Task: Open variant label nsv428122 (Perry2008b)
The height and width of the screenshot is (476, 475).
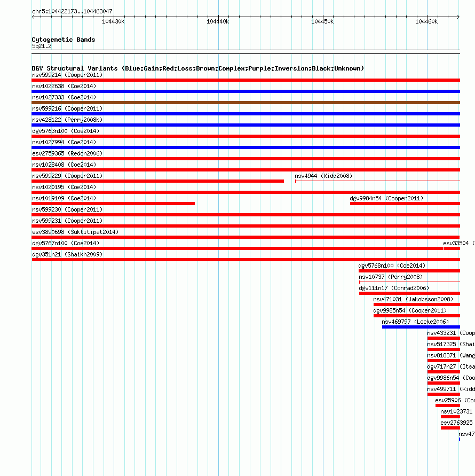Action: coord(67,120)
